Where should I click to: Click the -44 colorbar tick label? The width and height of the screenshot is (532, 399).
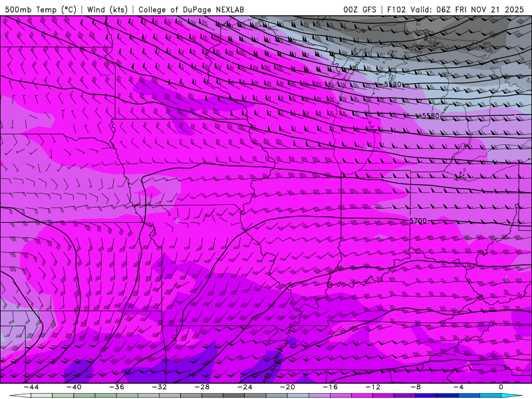click(x=31, y=387)
